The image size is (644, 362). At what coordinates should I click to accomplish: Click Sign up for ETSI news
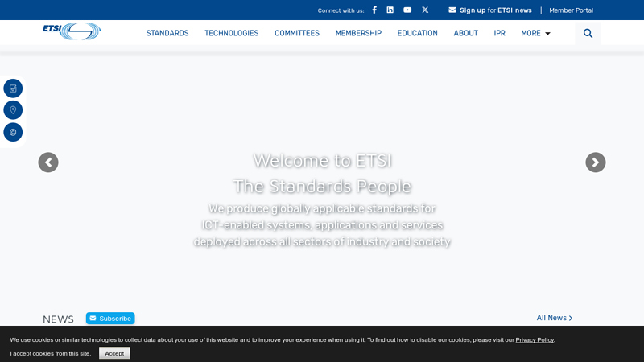click(x=495, y=10)
